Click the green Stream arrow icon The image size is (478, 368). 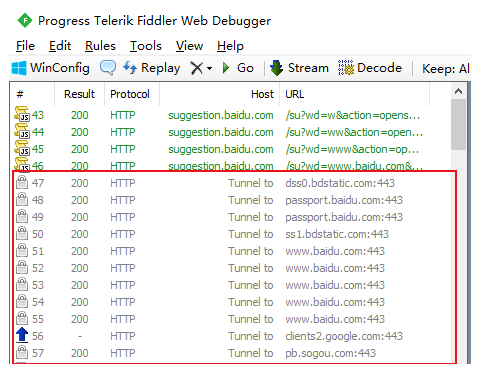276,68
